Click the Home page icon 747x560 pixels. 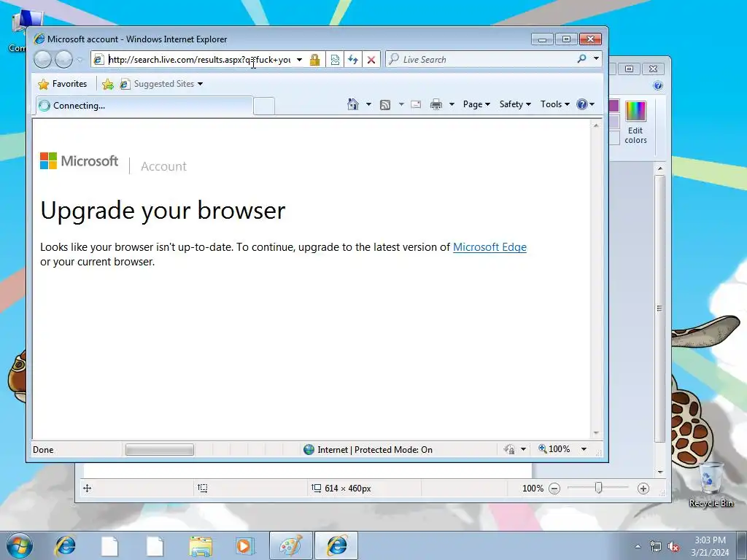(x=353, y=104)
